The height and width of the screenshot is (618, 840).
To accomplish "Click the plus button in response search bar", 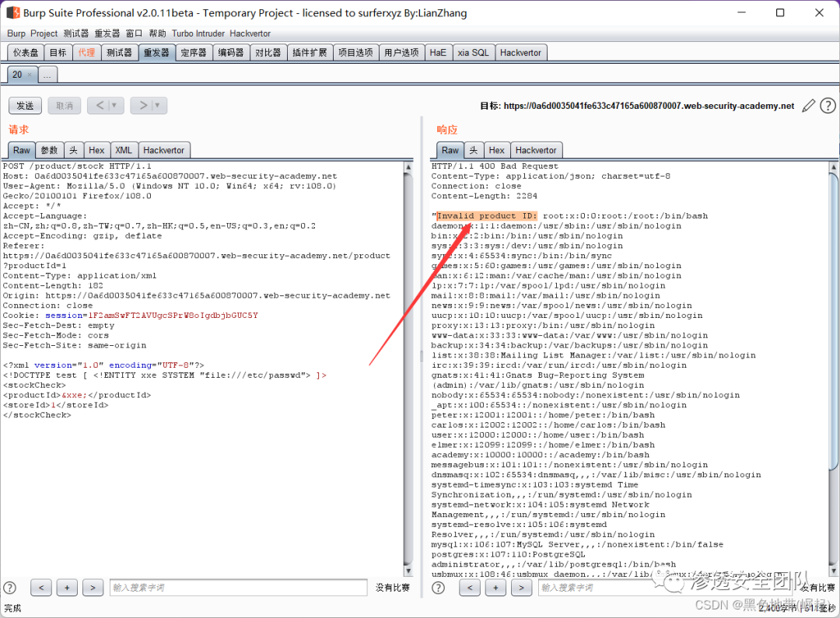I will (495, 588).
